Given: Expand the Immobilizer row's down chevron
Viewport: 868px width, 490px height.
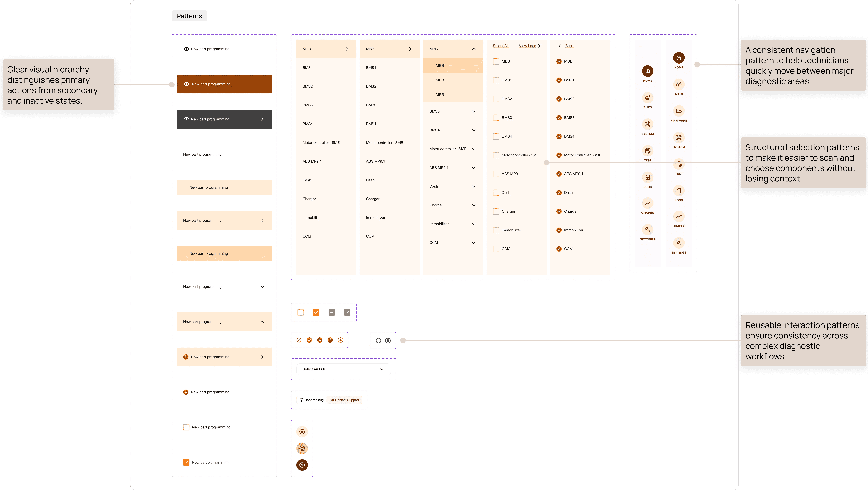Looking at the screenshot, I should point(473,224).
